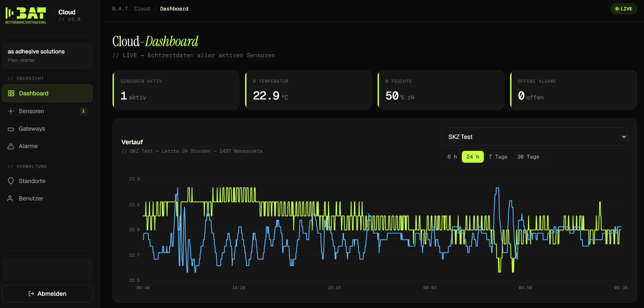Click the Abmelden logout button
This screenshot has width=644, height=308.
pos(47,294)
